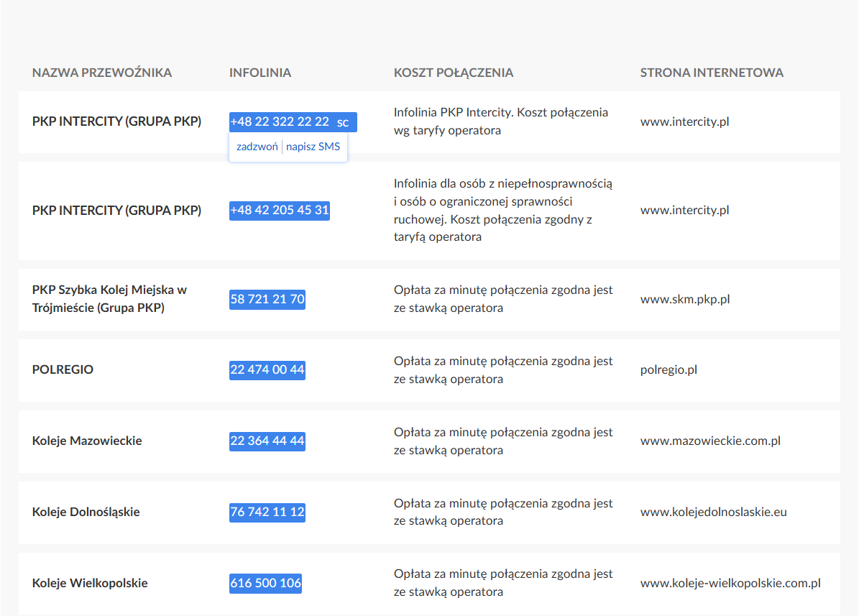Open www.skm.pkp.pl website
The width and height of the screenshot is (859, 616).
(x=685, y=299)
